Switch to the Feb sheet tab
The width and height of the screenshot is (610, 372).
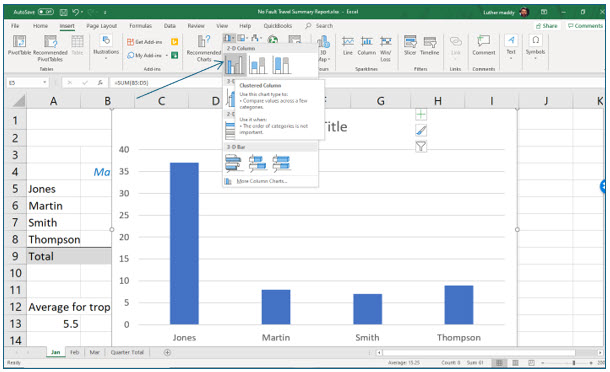[x=74, y=353]
